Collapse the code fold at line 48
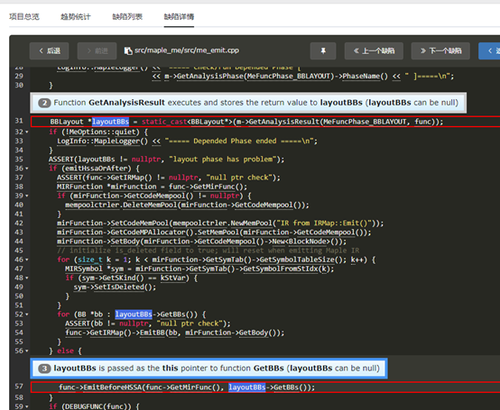Image resolution: width=500 pixels, height=410 pixels. pos(27,278)
